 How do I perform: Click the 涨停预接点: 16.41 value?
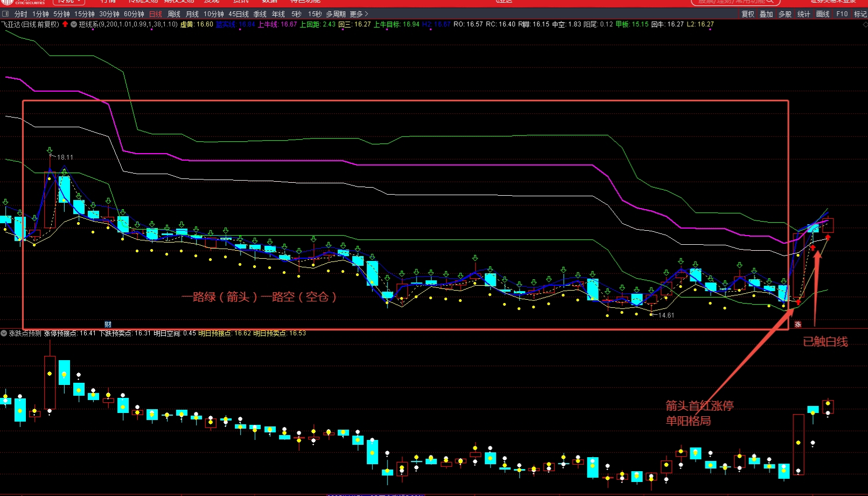click(x=70, y=333)
